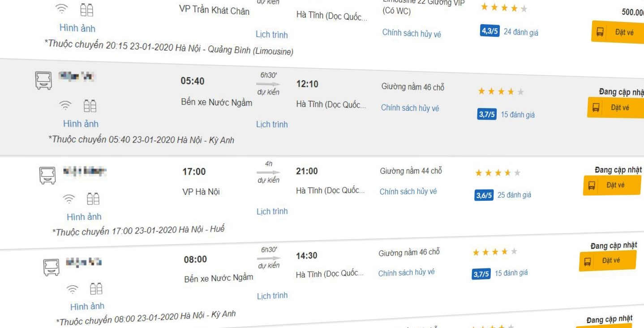The width and height of the screenshot is (644, 328).
Task: Click bus icon of 17:00 trip
Action: tap(47, 175)
